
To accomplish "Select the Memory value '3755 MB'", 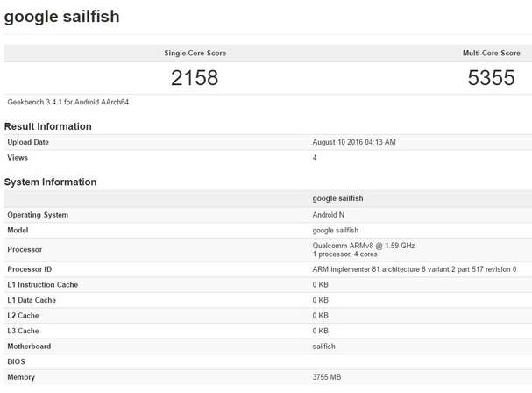I will (x=327, y=377).
